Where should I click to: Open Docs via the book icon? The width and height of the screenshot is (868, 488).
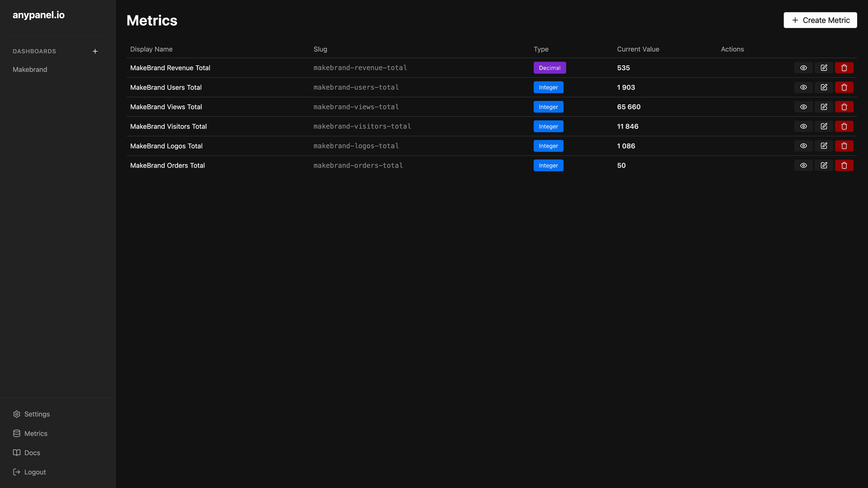point(17,453)
